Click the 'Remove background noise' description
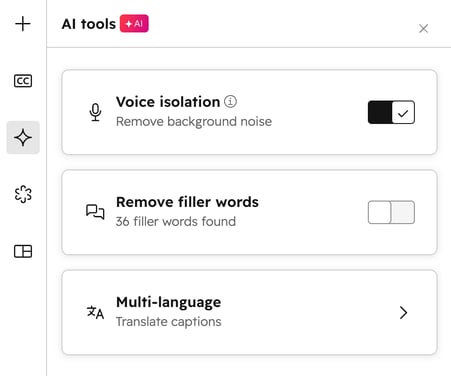 [x=194, y=122]
